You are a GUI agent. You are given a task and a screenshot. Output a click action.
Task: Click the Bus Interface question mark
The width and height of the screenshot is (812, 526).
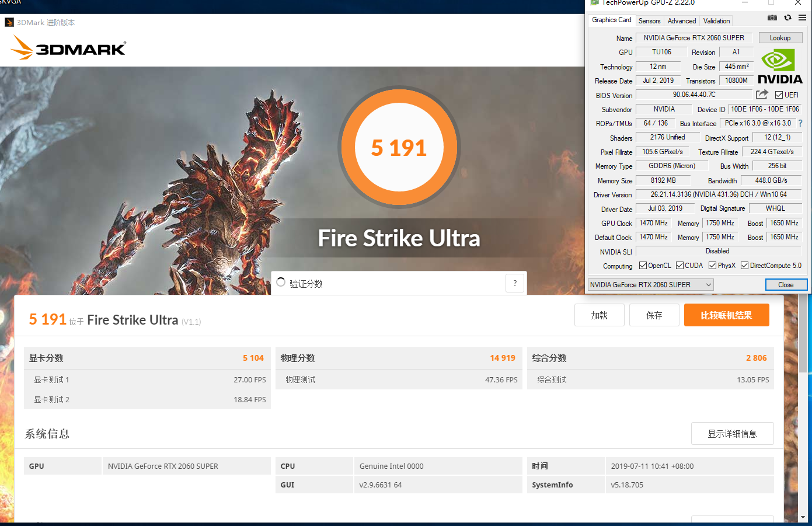coord(800,123)
